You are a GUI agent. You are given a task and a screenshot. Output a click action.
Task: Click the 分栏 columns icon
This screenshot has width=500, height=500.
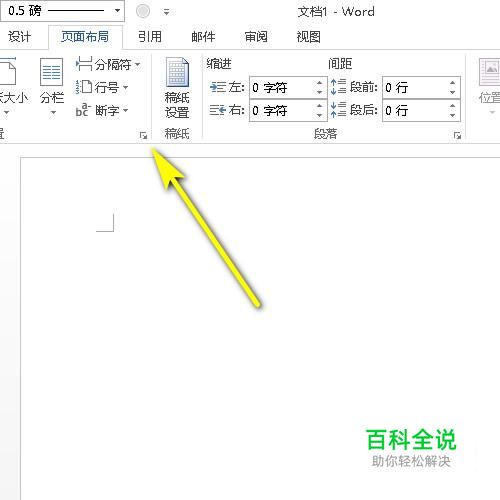[51, 72]
